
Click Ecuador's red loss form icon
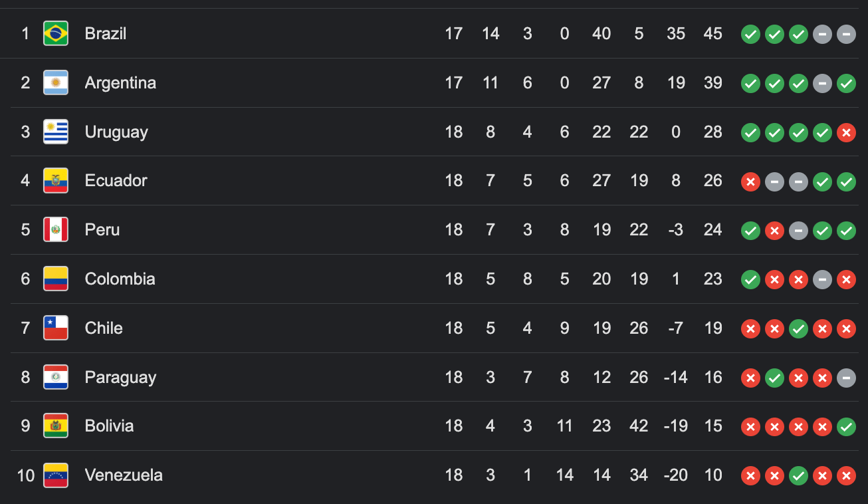(750, 181)
